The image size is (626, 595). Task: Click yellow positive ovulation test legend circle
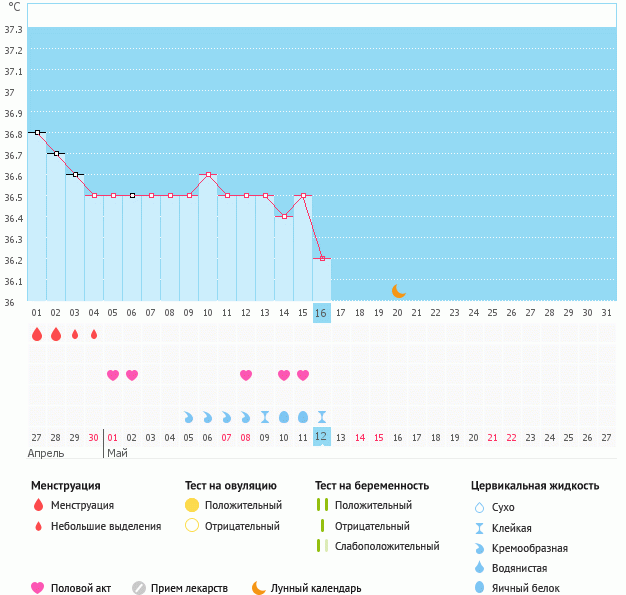click(192, 505)
